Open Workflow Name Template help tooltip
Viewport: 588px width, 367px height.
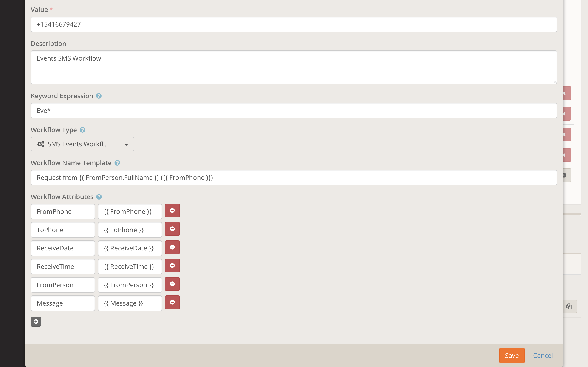117,163
